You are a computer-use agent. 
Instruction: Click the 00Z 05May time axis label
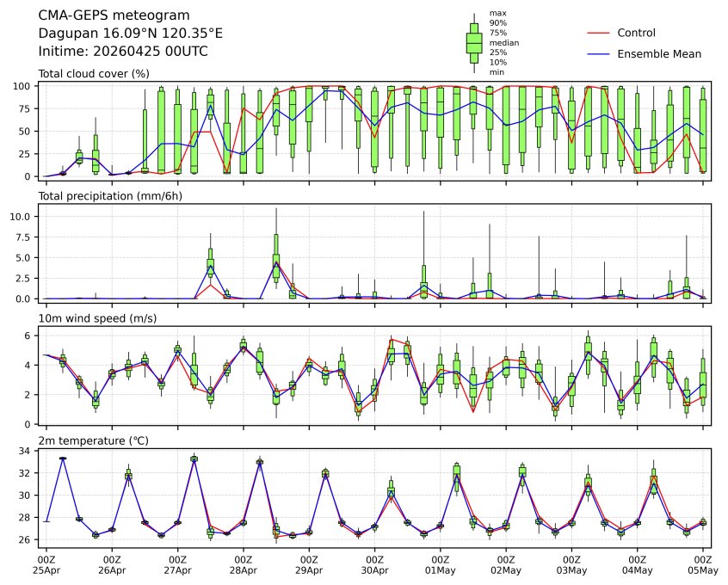(x=703, y=564)
